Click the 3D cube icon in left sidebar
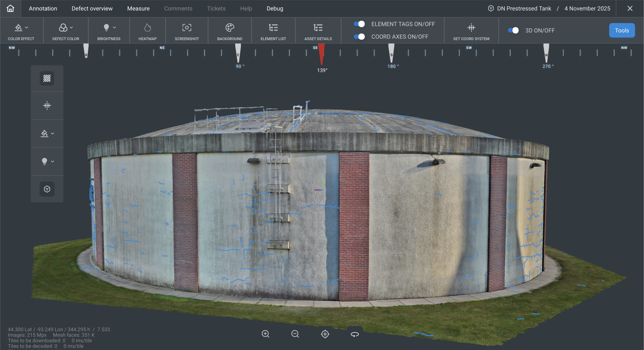Image resolution: width=644 pixels, height=350 pixels. click(47, 189)
